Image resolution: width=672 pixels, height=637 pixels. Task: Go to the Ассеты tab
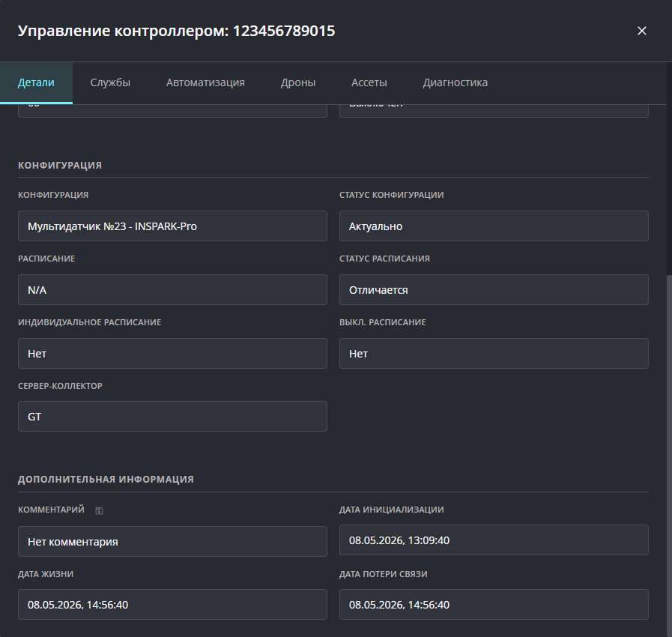(369, 82)
